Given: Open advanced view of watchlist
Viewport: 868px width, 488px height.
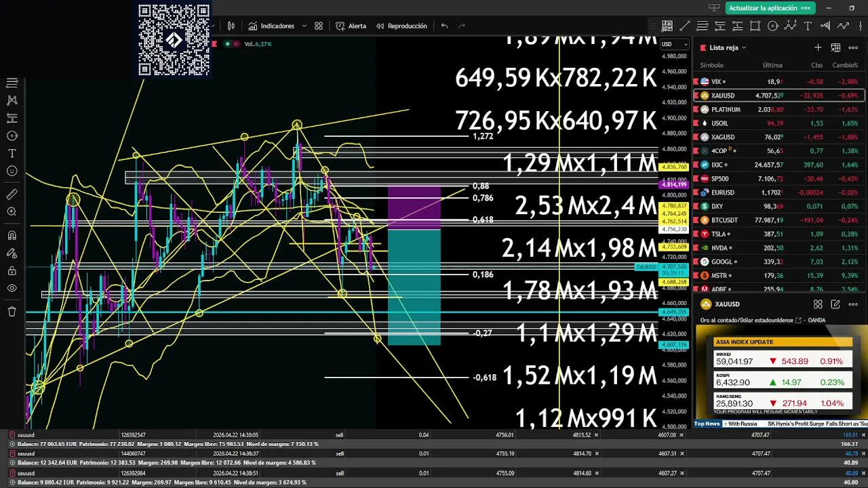Looking at the screenshot, I should [x=835, y=47].
